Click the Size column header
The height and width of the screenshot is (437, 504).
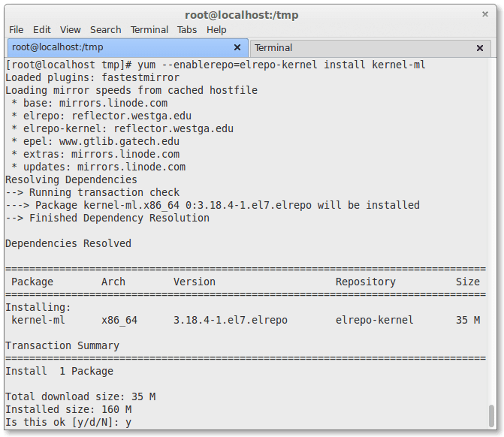[x=468, y=282]
